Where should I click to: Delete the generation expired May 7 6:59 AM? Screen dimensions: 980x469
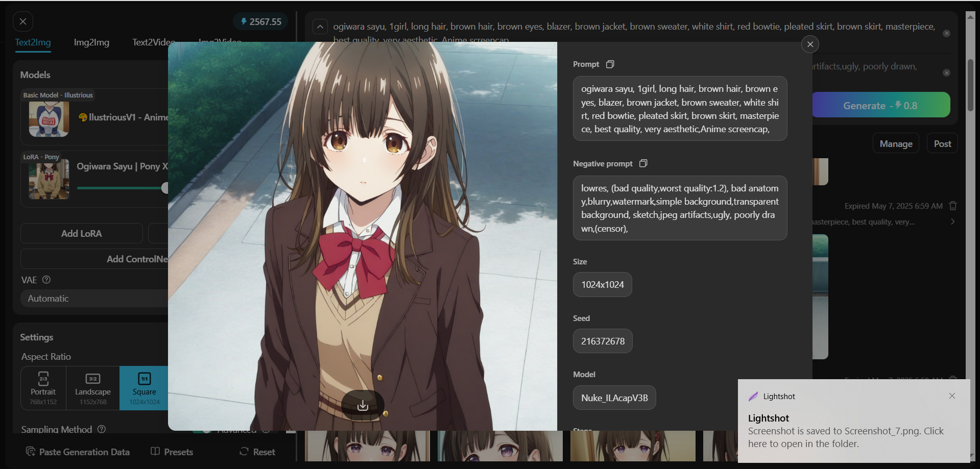952,206
